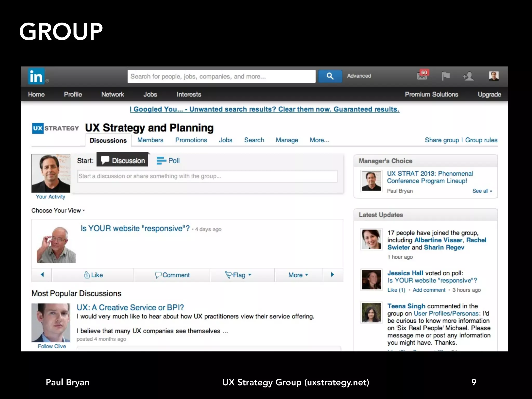Image resolution: width=532 pixels, height=399 pixels.
Task: Click 'posted 4 months ago' text
Action: (101, 339)
